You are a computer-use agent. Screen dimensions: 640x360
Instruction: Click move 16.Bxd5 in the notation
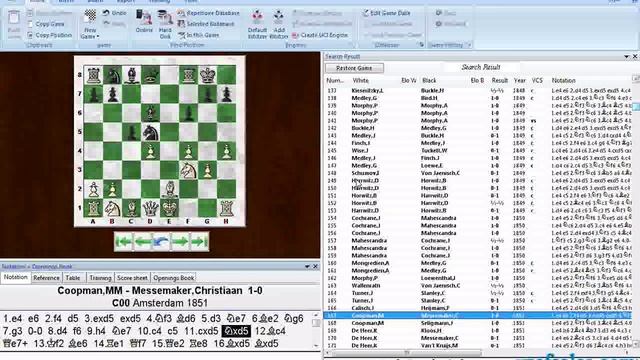coord(231,343)
